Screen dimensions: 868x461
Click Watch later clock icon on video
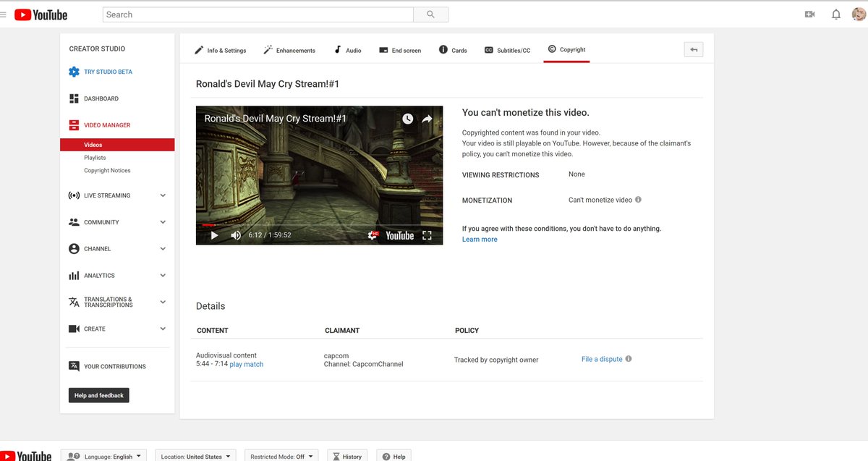point(408,119)
